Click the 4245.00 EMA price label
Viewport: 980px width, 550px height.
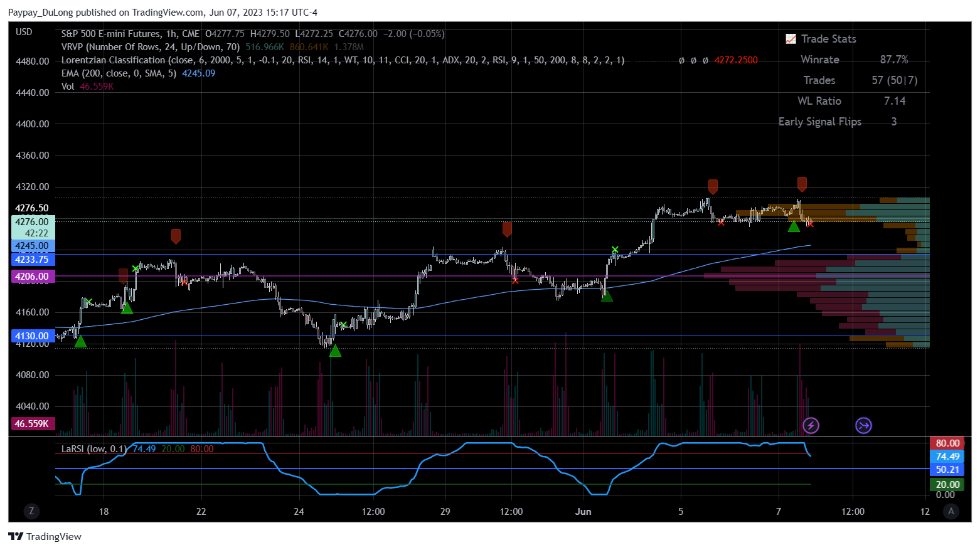click(32, 246)
